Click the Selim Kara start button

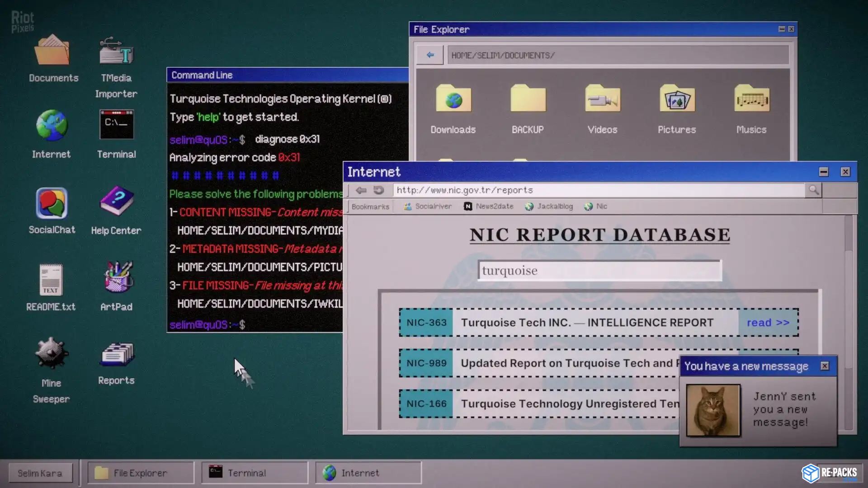click(x=40, y=473)
